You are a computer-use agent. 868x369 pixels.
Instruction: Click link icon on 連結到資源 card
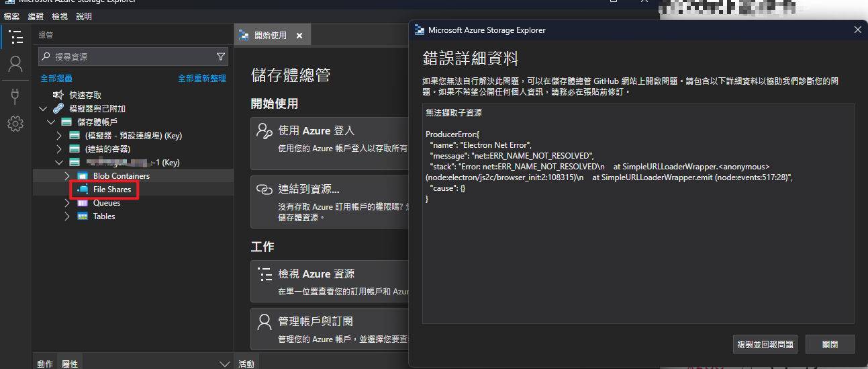[x=264, y=189]
